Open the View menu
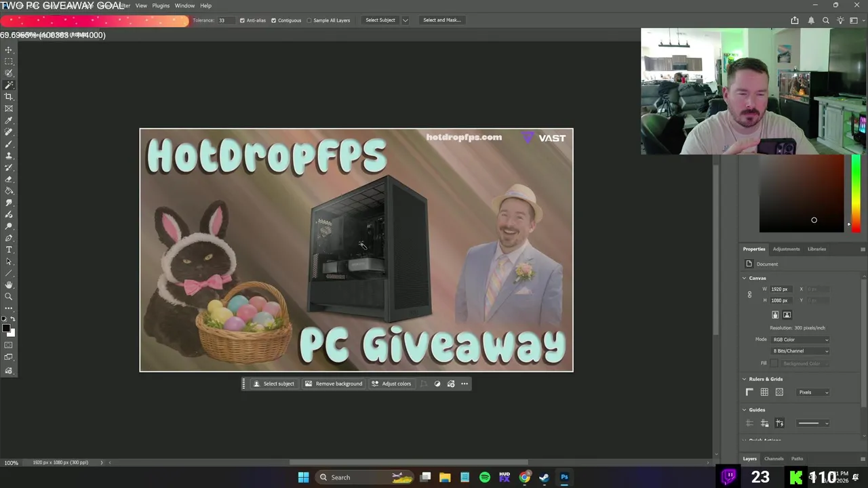Image resolution: width=868 pixels, height=488 pixels. (141, 5)
